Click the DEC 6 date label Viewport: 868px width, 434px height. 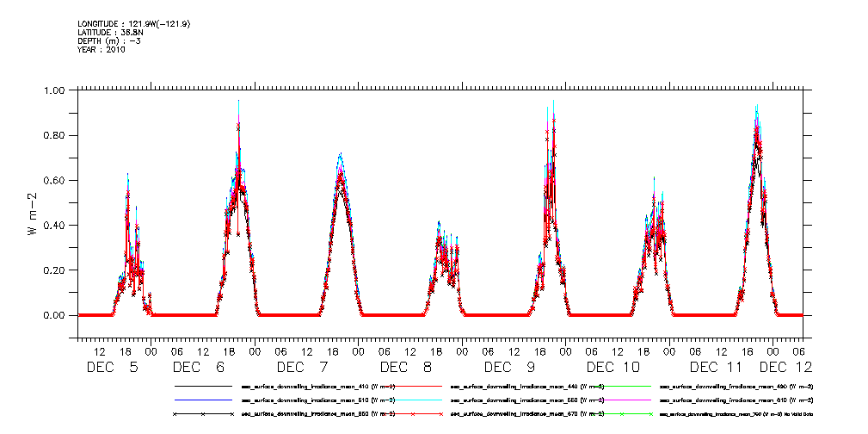200,367
